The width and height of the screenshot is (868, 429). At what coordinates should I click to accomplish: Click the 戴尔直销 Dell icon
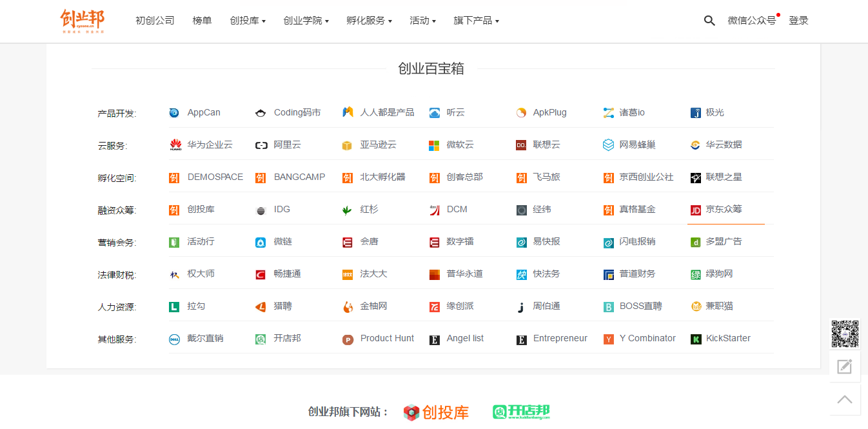coord(174,339)
